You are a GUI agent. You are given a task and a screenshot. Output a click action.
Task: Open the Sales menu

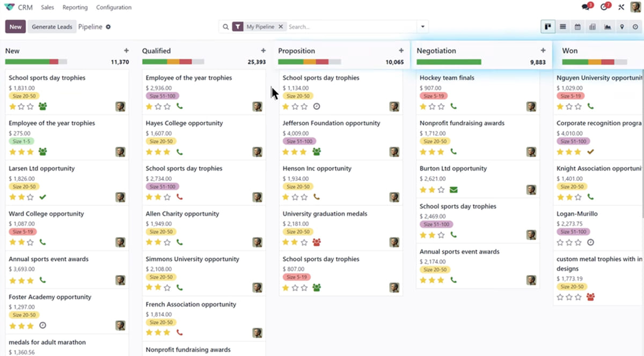[48, 8]
